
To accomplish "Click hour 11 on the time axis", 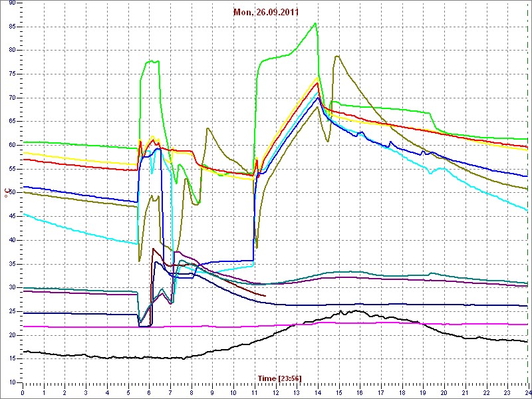I will pos(255,392).
